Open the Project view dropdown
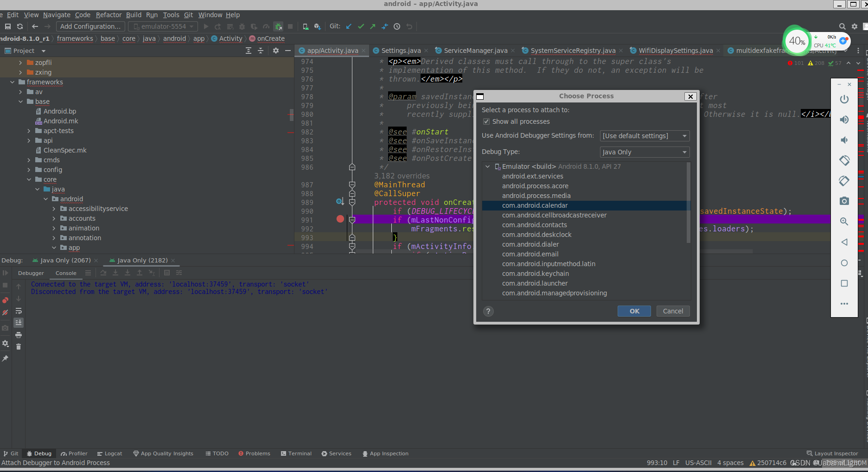This screenshot has width=868, height=472. click(x=44, y=51)
